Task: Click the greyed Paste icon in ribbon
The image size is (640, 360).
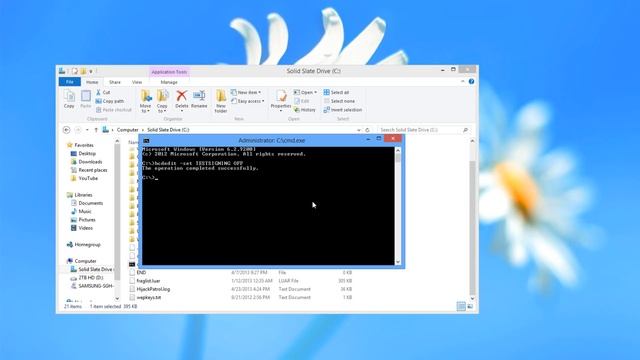Action: pyautogui.click(x=85, y=99)
